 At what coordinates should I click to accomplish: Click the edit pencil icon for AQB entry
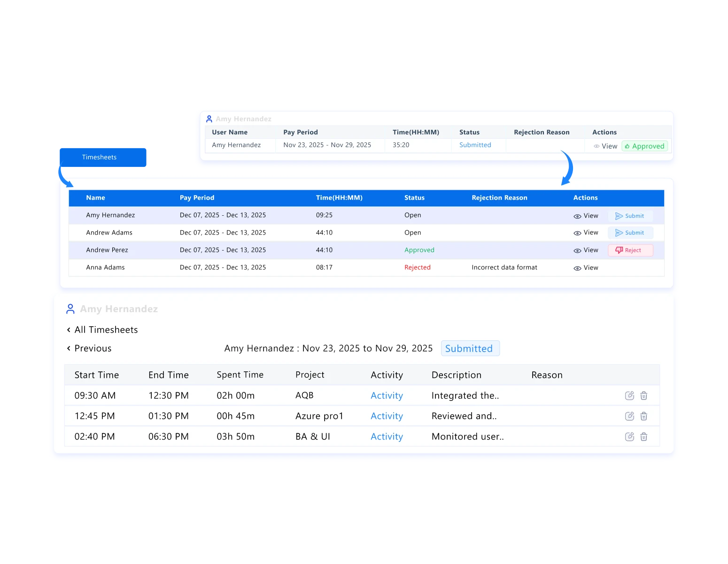pyautogui.click(x=629, y=395)
